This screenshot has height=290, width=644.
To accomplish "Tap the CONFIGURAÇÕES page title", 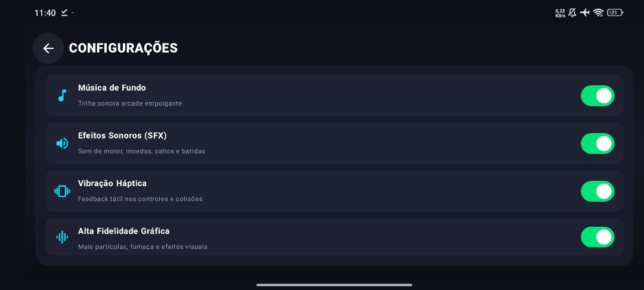I will (123, 48).
